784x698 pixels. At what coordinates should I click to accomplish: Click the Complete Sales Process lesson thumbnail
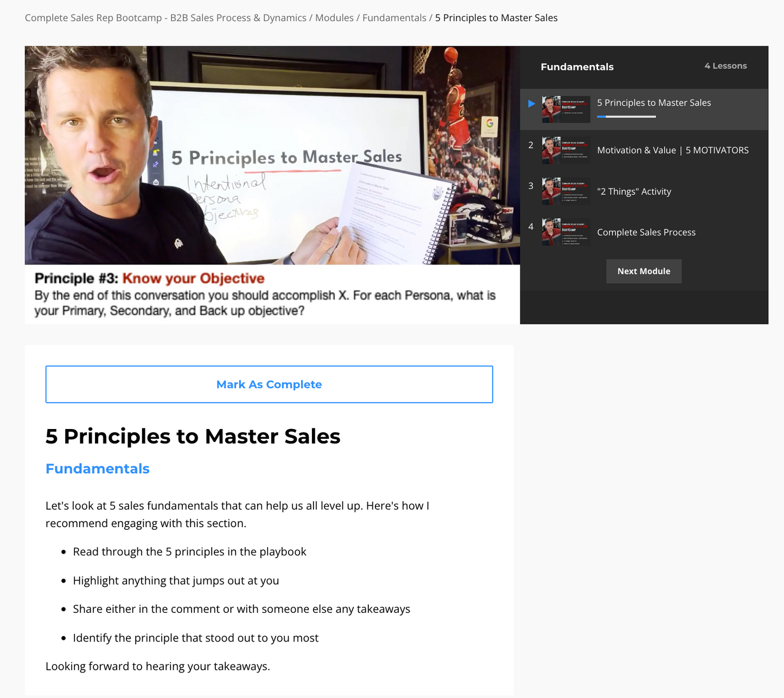pos(566,233)
